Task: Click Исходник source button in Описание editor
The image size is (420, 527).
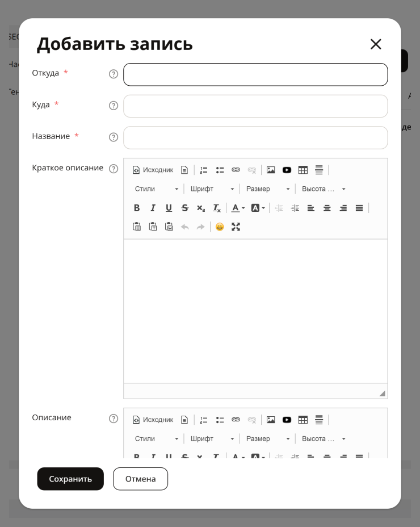Action: (153, 420)
